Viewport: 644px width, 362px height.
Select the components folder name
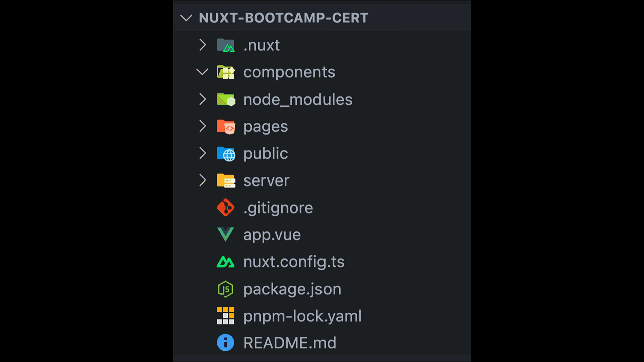click(289, 72)
